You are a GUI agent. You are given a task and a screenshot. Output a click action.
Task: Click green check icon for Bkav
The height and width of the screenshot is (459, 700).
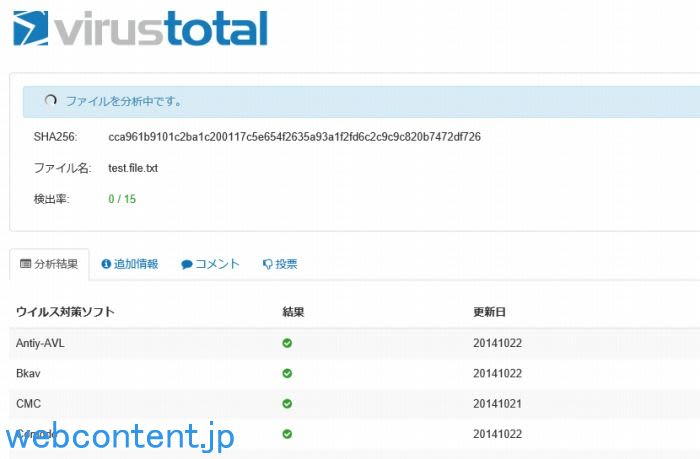tap(287, 373)
